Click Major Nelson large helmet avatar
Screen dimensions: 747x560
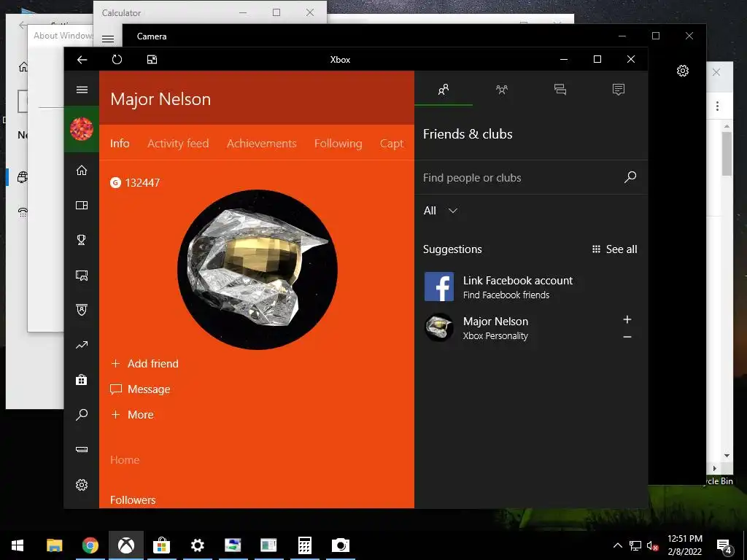258,270
